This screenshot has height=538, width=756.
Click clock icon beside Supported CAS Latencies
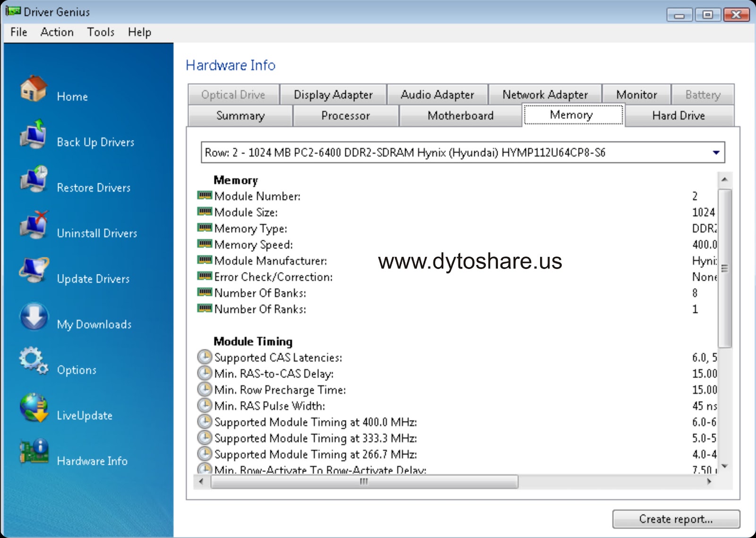(205, 356)
